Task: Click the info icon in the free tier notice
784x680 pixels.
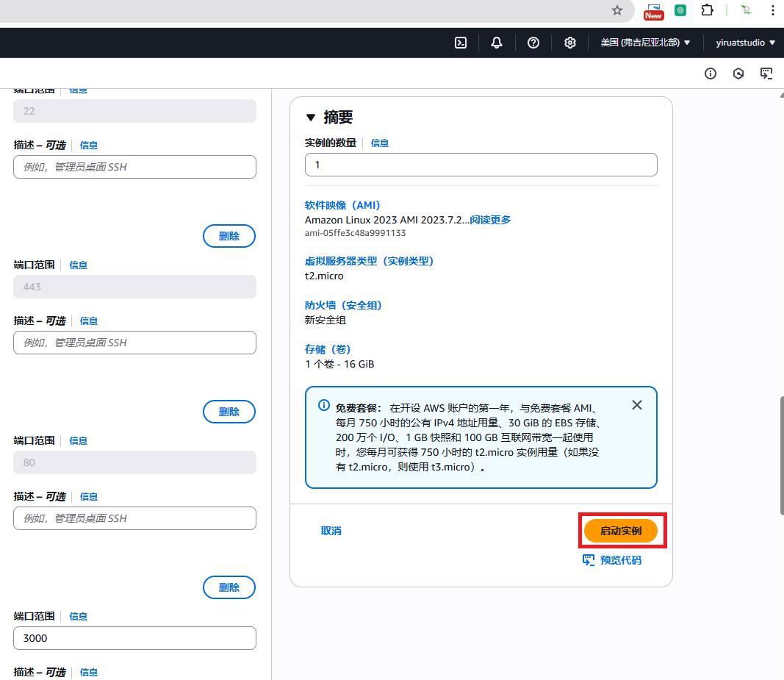Action: click(x=324, y=405)
